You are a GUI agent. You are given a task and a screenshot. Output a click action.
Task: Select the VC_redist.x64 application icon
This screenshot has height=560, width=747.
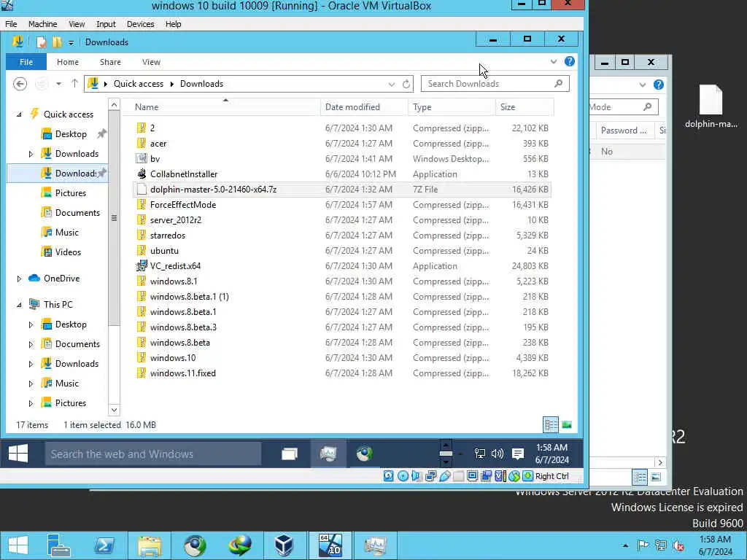click(x=141, y=265)
